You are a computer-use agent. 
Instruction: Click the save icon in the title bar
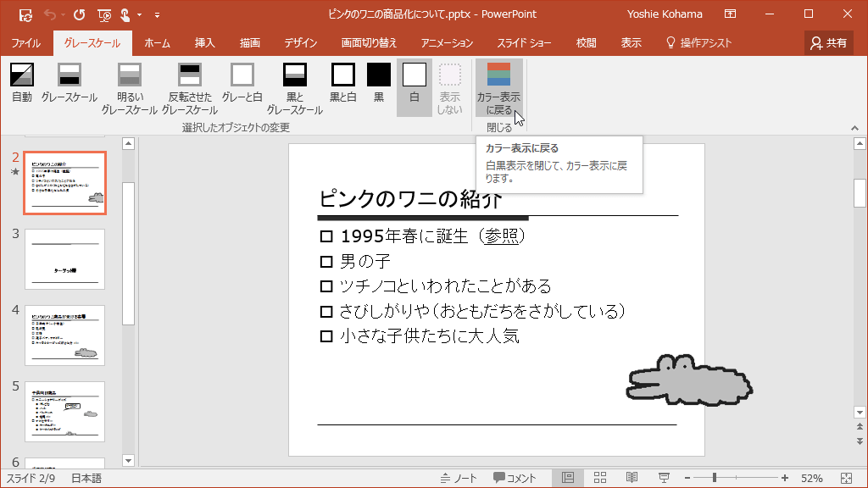pyautogui.click(x=25, y=14)
